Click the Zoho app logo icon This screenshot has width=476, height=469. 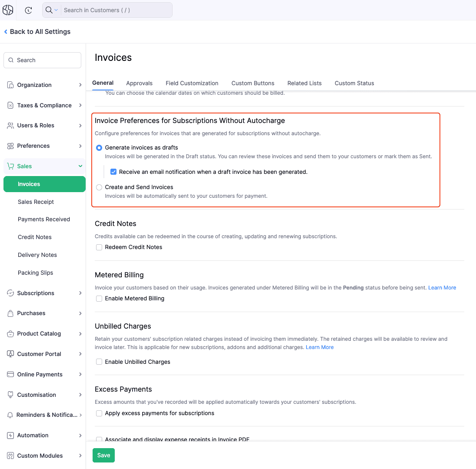[8, 10]
